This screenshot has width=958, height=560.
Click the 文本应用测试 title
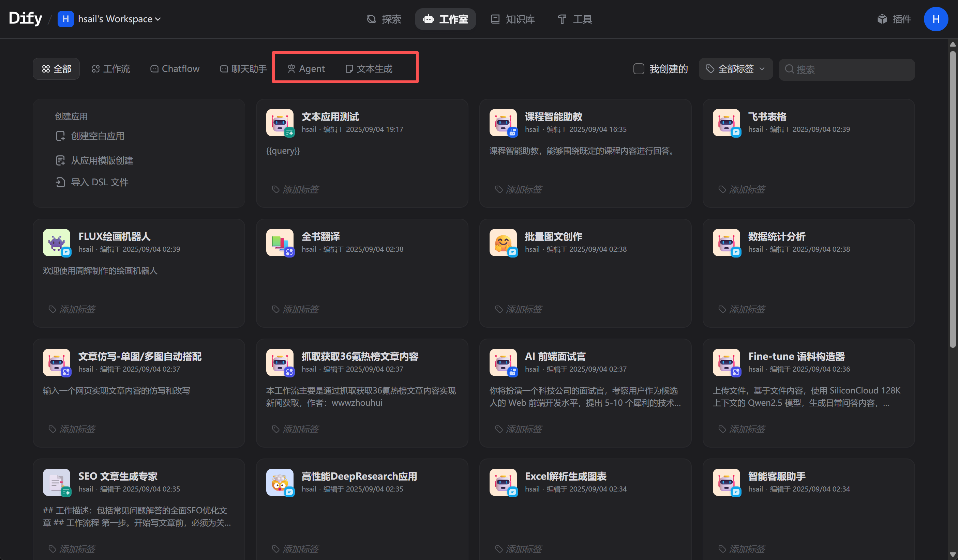[330, 116]
